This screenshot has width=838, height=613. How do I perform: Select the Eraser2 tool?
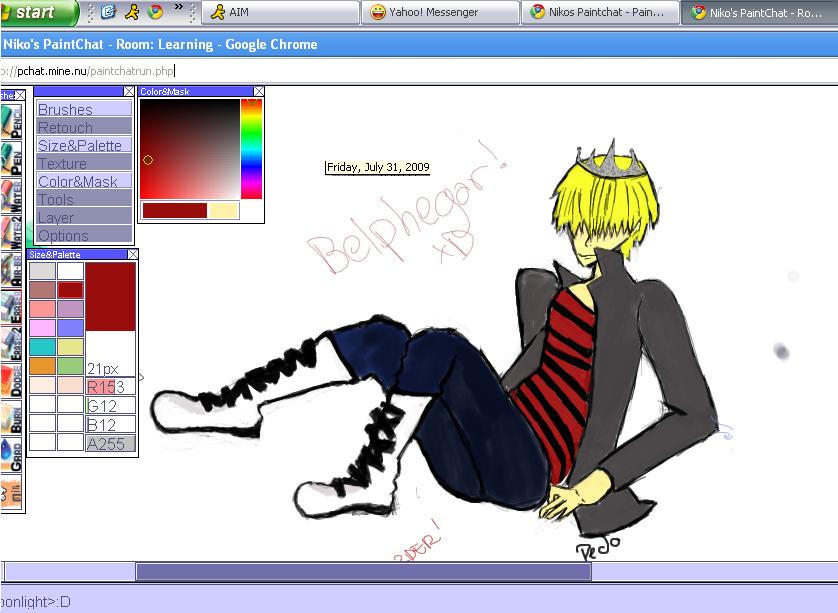12,344
